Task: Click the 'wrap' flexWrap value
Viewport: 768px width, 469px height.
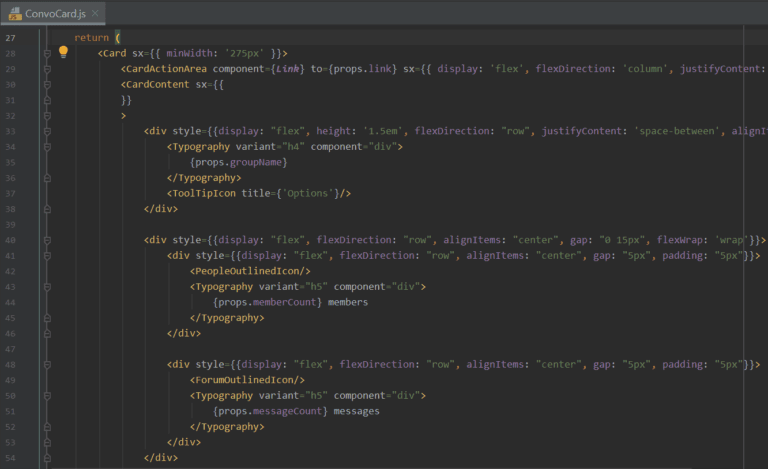Action: 731,240
